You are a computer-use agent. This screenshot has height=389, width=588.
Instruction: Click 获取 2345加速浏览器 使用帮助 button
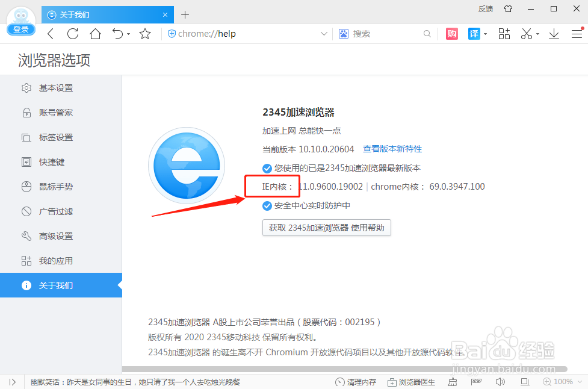click(x=327, y=228)
